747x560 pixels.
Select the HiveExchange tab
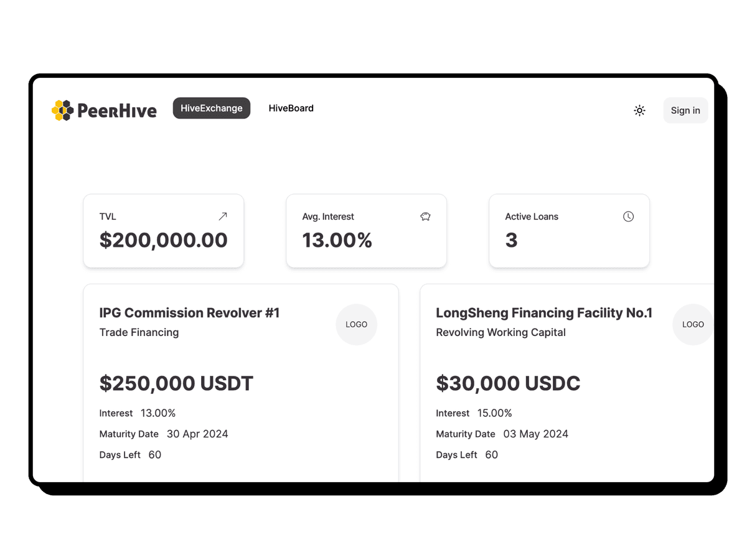point(211,108)
